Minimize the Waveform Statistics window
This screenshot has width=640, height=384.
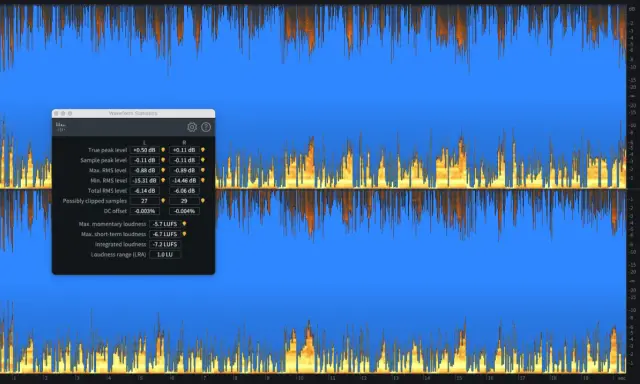pyautogui.click(x=63, y=113)
